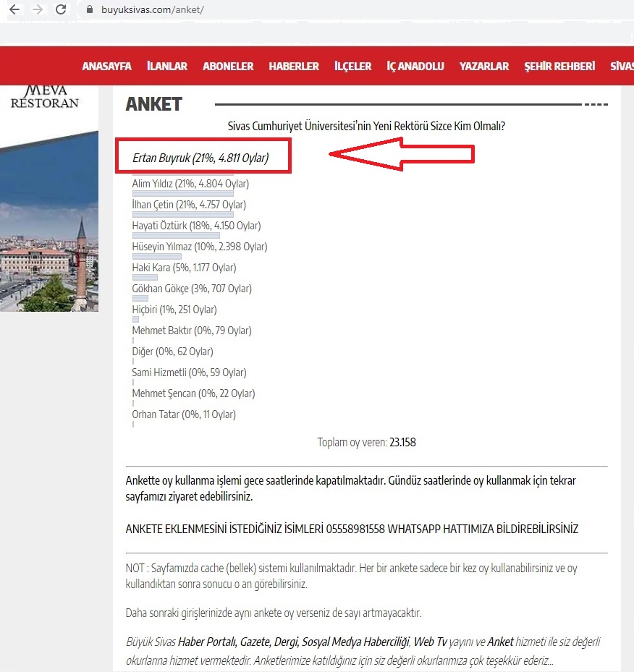634x672 pixels.
Task: Click the Hayati Öztürk result bar
Action: click(x=176, y=236)
